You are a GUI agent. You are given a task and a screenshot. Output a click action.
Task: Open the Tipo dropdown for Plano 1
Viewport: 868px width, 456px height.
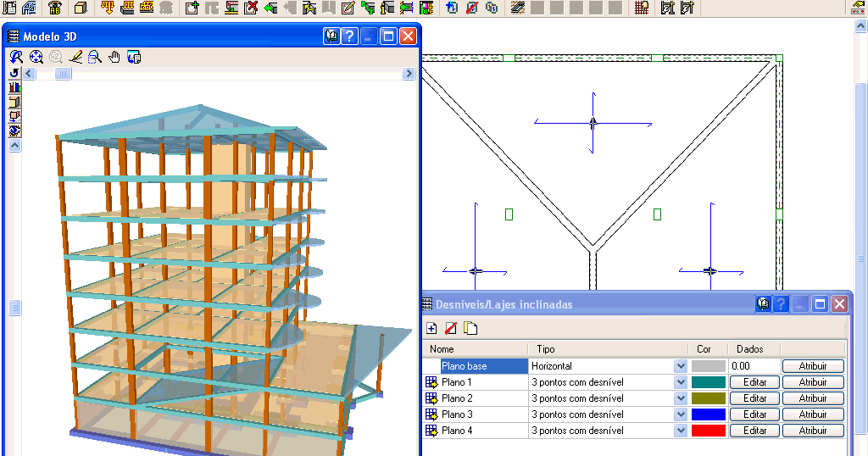pos(681,382)
